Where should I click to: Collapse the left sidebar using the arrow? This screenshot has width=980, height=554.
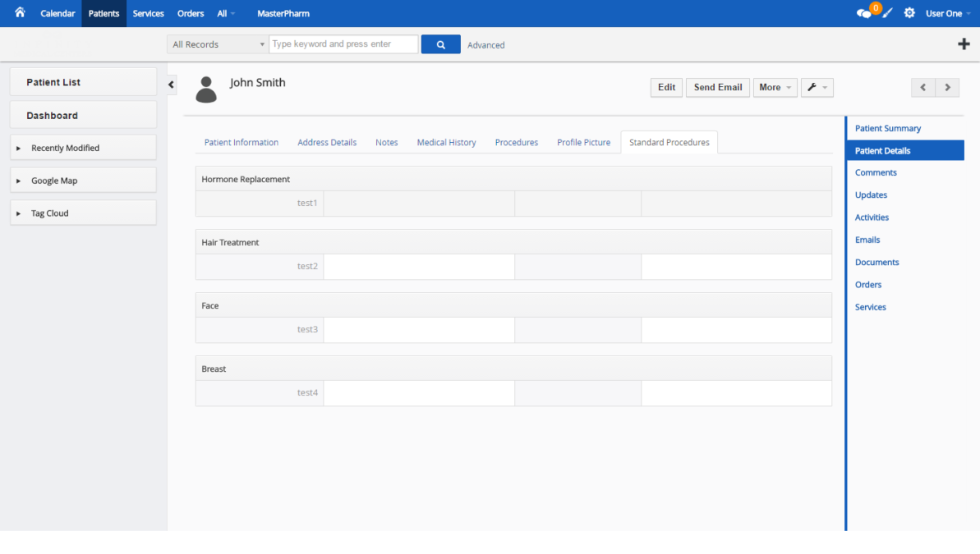click(x=171, y=84)
